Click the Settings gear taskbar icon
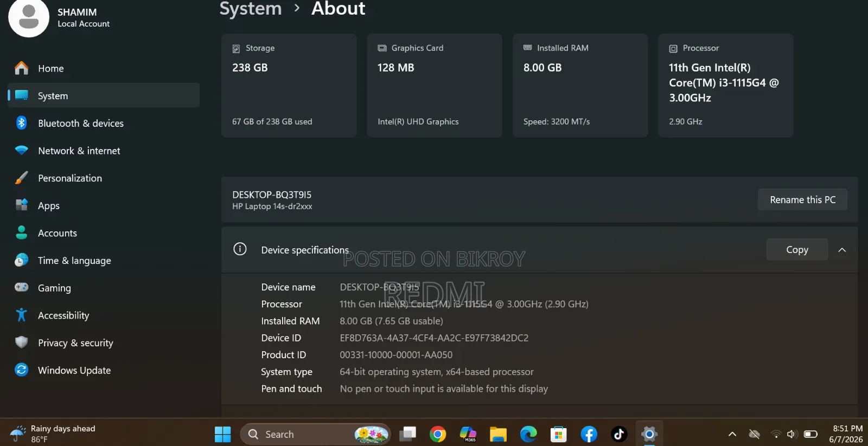This screenshot has height=446, width=868. pos(649,435)
